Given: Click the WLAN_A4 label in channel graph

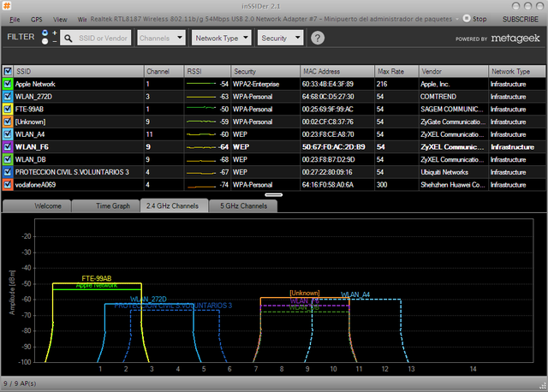Looking at the screenshot, I should tap(355, 294).
